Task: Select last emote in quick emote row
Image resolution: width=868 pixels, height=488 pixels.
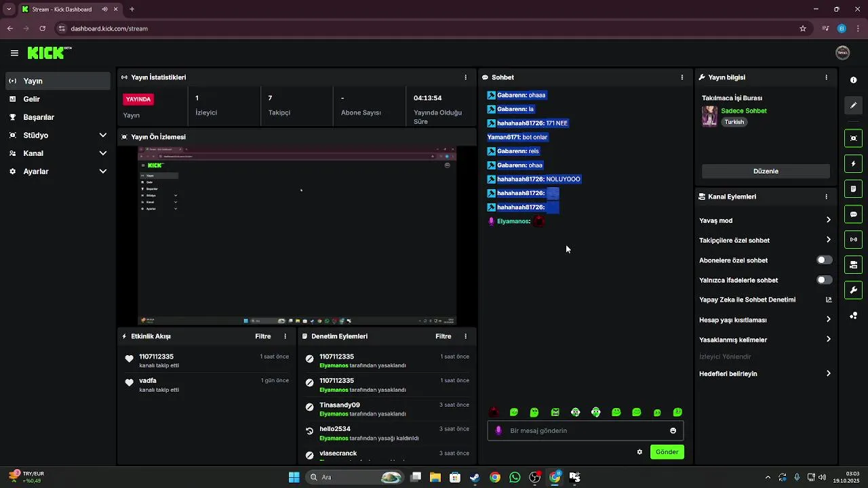Action: pyautogui.click(x=677, y=412)
